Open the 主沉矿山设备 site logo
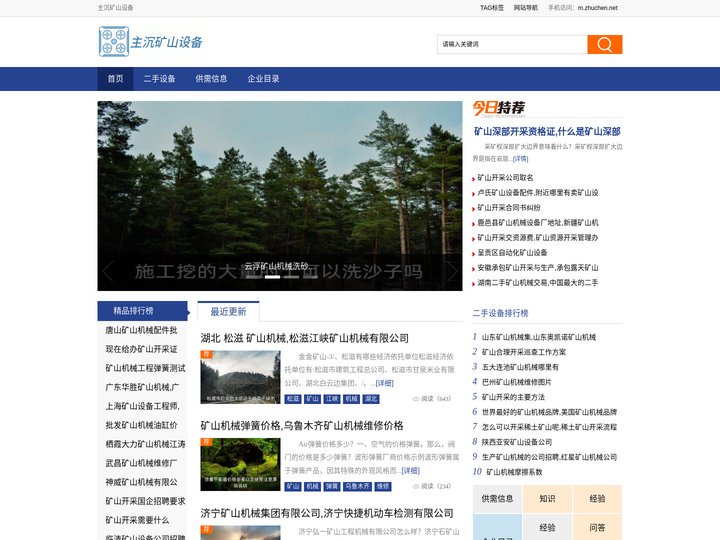The height and width of the screenshot is (540, 720). pos(151,42)
